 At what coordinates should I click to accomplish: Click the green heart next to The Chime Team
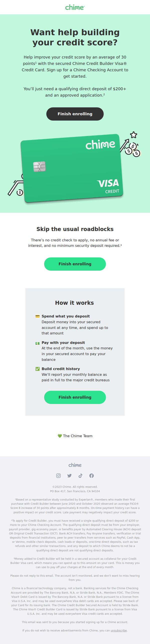[x=59, y=436]
